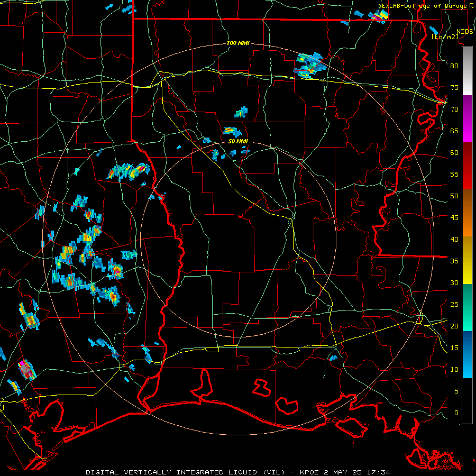This screenshot has height=476, width=476.
Task: Click the 0 value on the legend
Action: pyautogui.click(x=456, y=413)
